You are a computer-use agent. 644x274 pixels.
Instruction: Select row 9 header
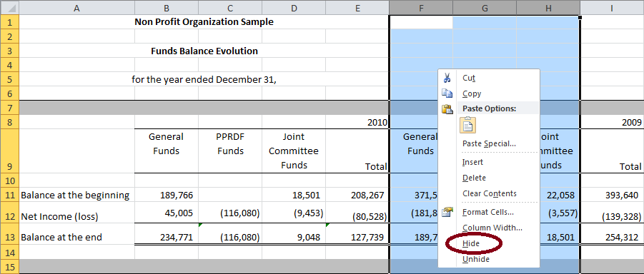(9, 151)
